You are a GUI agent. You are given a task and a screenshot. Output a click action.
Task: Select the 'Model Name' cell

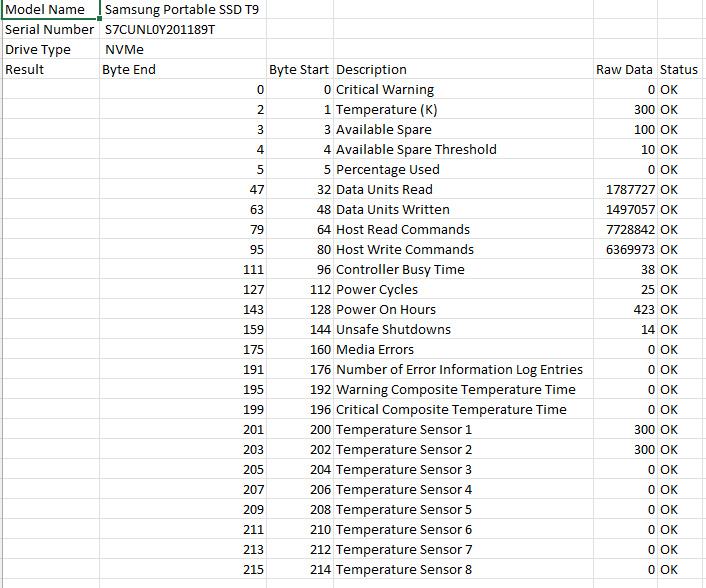(x=50, y=9)
